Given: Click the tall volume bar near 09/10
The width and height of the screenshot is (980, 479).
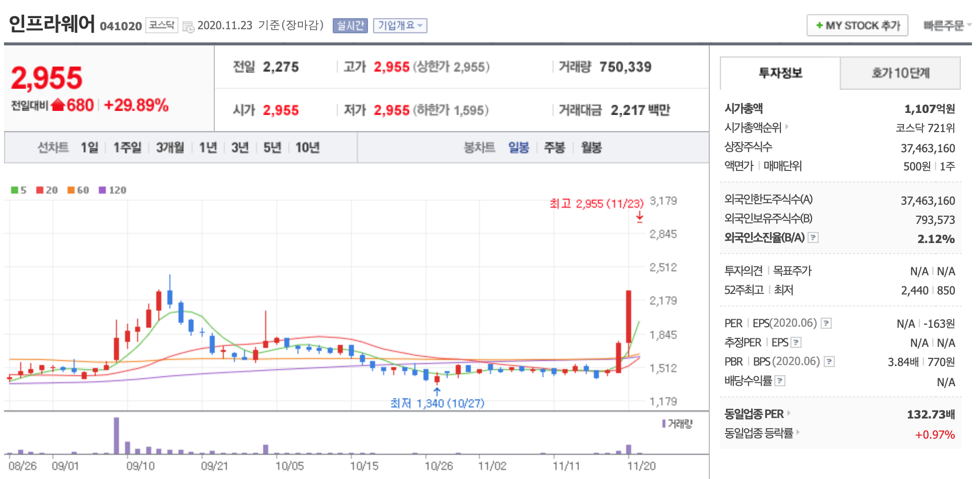Looking at the screenshot, I should pyautogui.click(x=116, y=436).
